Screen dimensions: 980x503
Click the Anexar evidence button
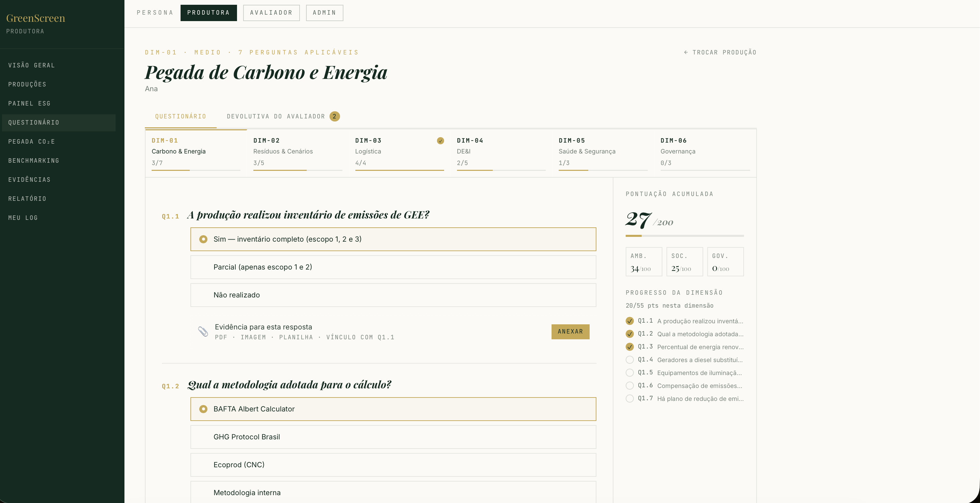(570, 332)
